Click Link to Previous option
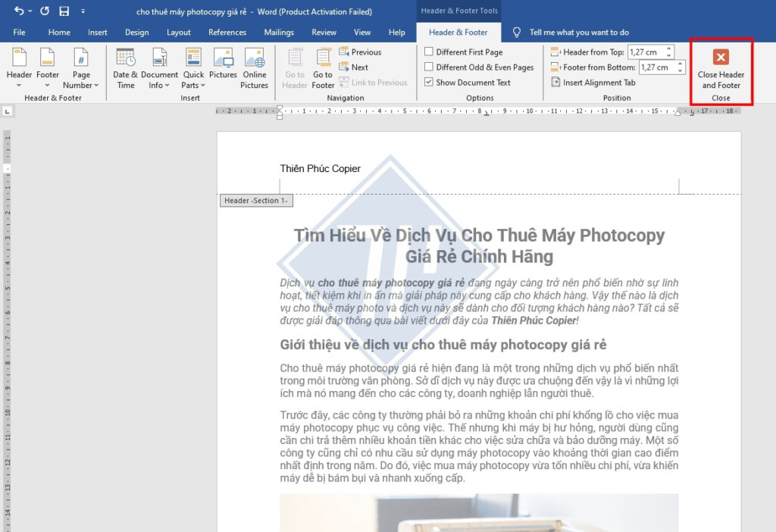This screenshot has width=776, height=532. [x=373, y=83]
